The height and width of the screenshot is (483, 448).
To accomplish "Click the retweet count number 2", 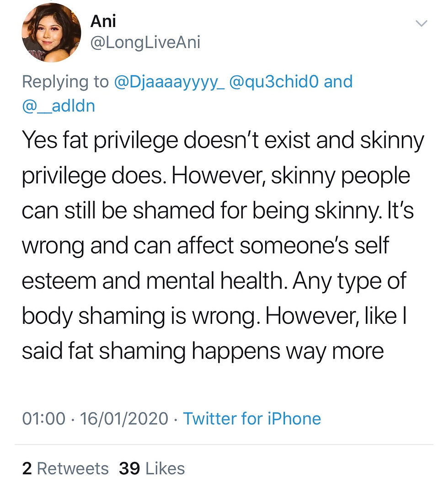I will [27, 468].
